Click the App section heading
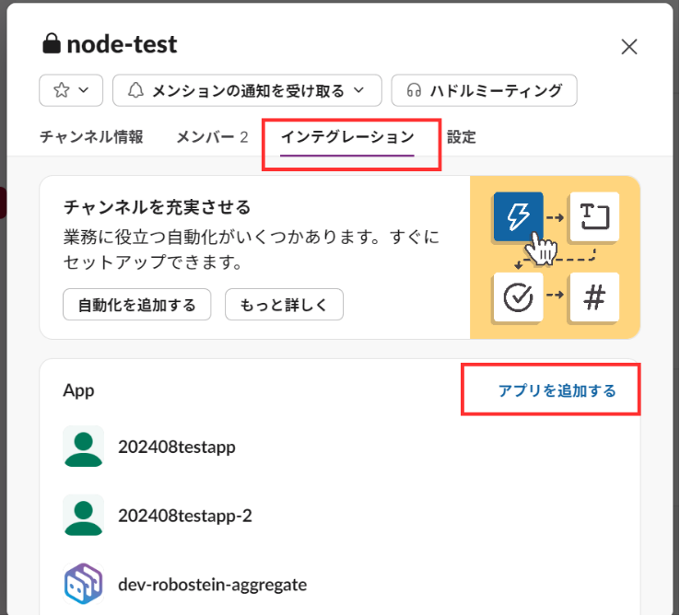Image resolution: width=680 pixels, height=616 pixels. [x=78, y=391]
